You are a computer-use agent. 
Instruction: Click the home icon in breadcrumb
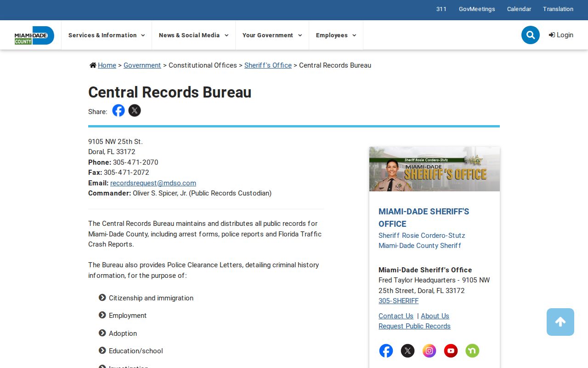click(x=93, y=65)
